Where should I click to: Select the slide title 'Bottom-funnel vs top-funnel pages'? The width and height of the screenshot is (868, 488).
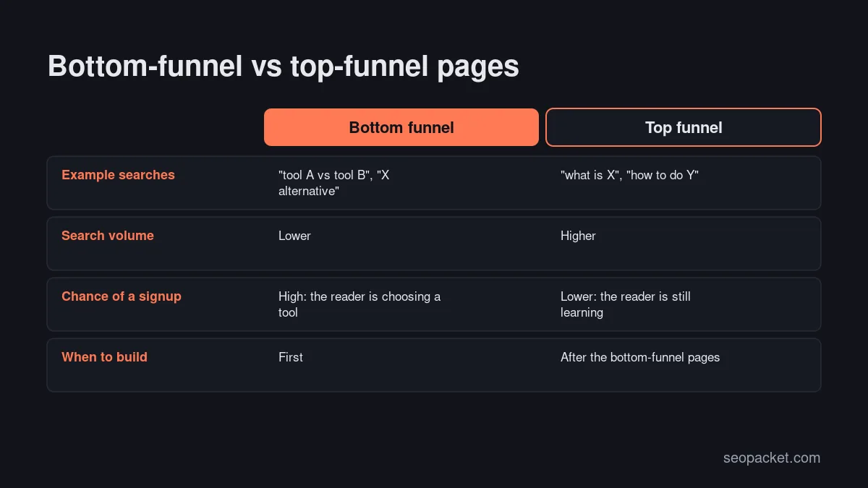(284, 66)
